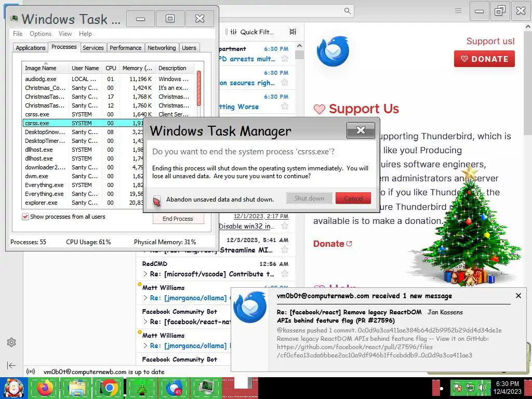
Task: Click the online status icon in status bar
Action: [x=31, y=371]
